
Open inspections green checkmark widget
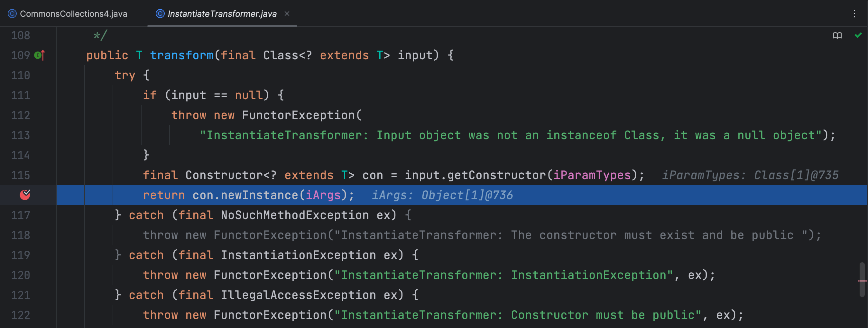[x=858, y=35]
